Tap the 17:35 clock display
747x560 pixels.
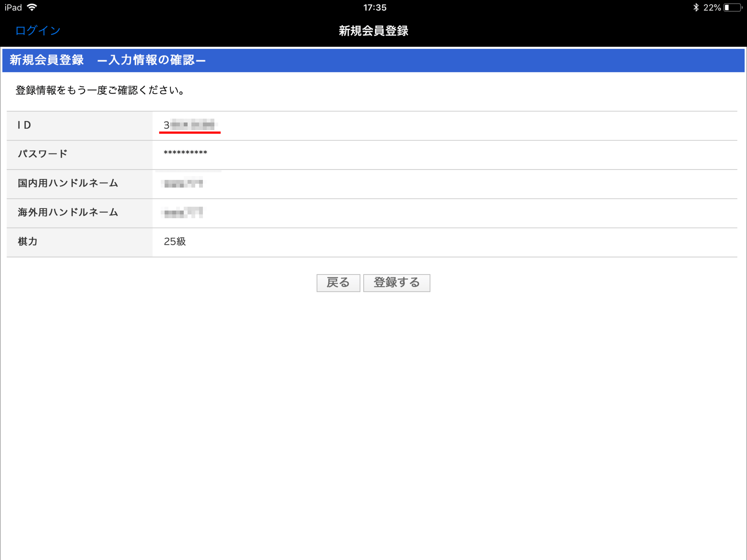(x=375, y=7)
